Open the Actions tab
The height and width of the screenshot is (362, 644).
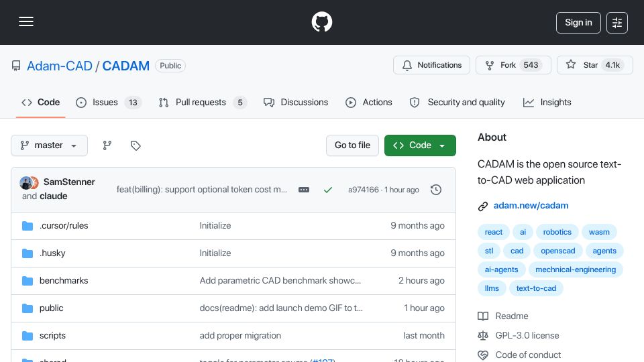369,102
